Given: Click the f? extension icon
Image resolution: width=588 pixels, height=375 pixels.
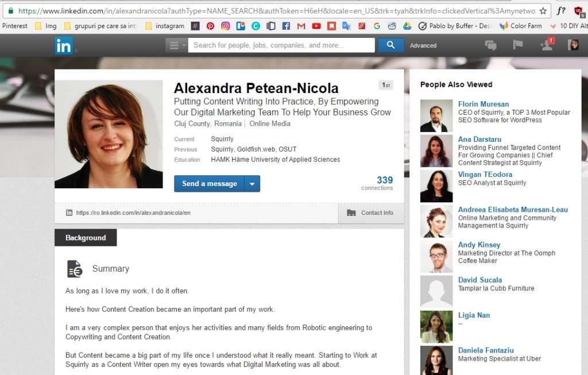Looking at the screenshot, I should click(562, 10).
